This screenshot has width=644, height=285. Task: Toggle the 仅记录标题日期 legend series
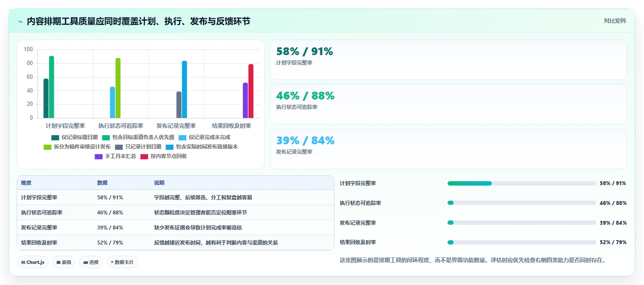pos(74,137)
